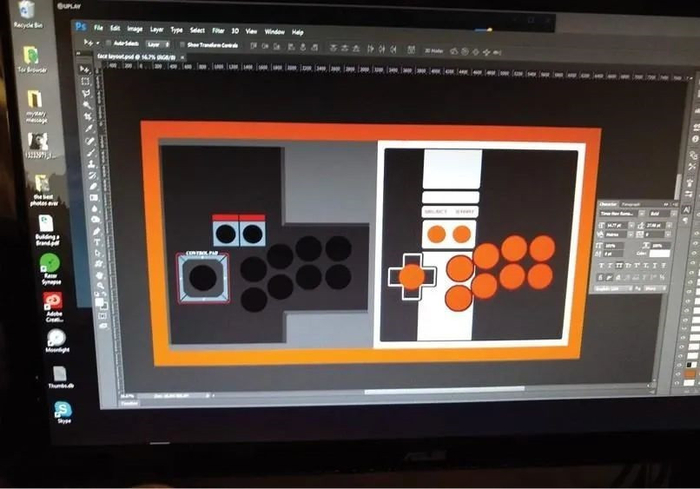Switch to the Character tab
Image resolution: width=700 pixels, height=489 pixels.
click(x=608, y=205)
